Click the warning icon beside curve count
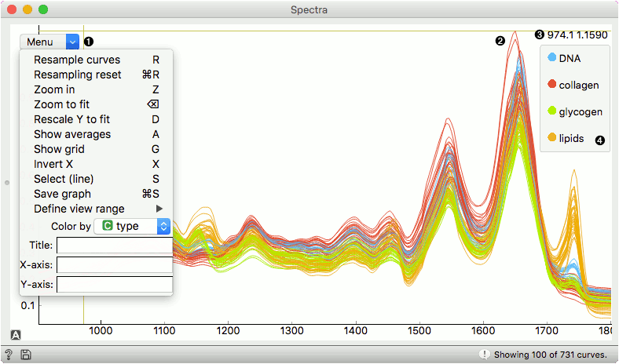 485,355
